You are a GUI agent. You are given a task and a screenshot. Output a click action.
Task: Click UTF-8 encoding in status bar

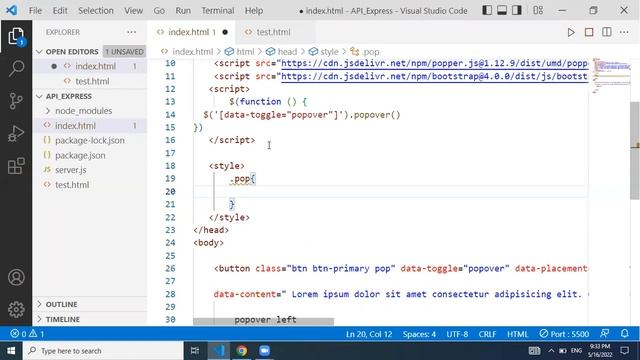457,334
